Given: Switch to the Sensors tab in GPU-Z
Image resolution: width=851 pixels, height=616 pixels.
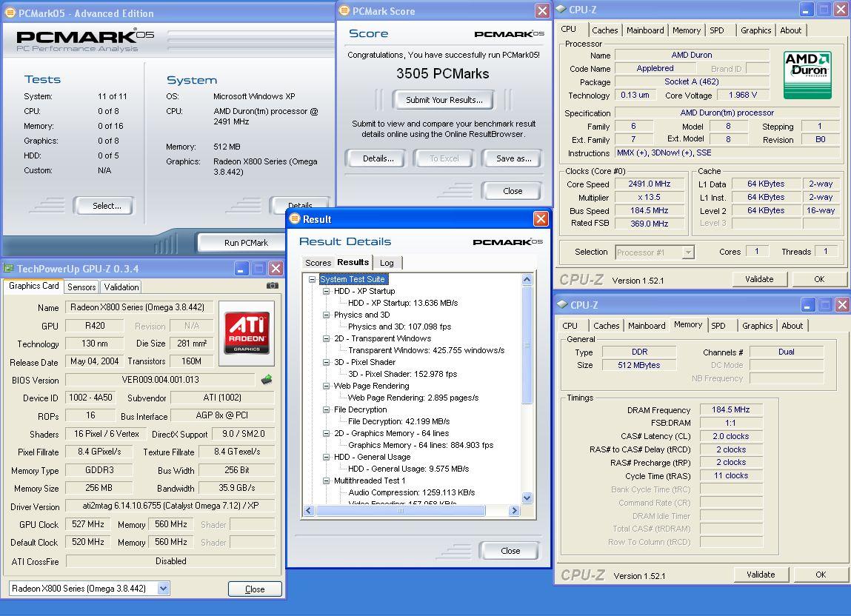Looking at the screenshot, I should point(81,287).
